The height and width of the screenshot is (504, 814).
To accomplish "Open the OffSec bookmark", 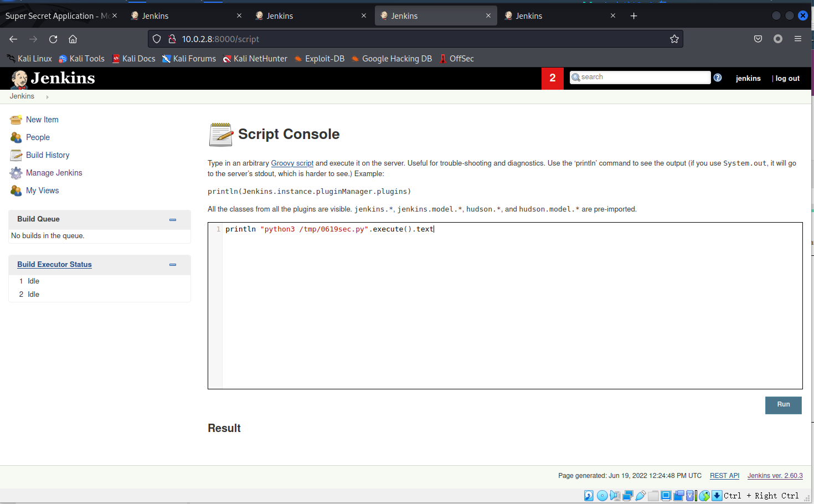I will point(456,59).
